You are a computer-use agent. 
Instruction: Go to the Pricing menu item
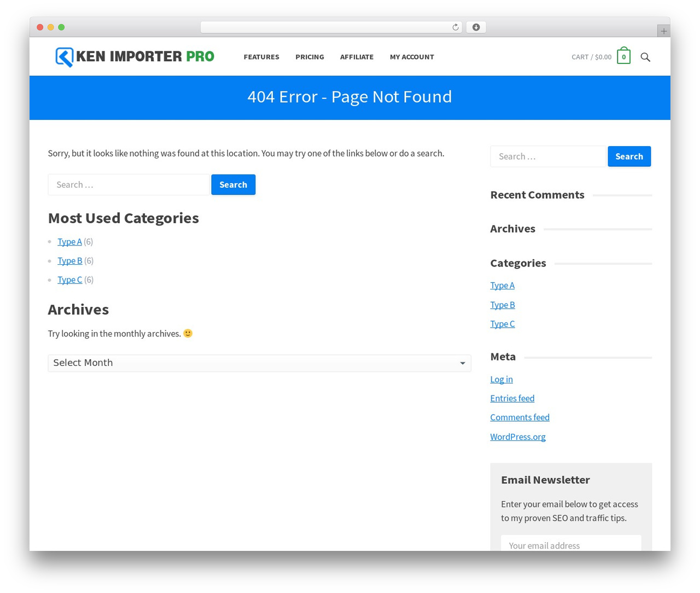(x=310, y=57)
